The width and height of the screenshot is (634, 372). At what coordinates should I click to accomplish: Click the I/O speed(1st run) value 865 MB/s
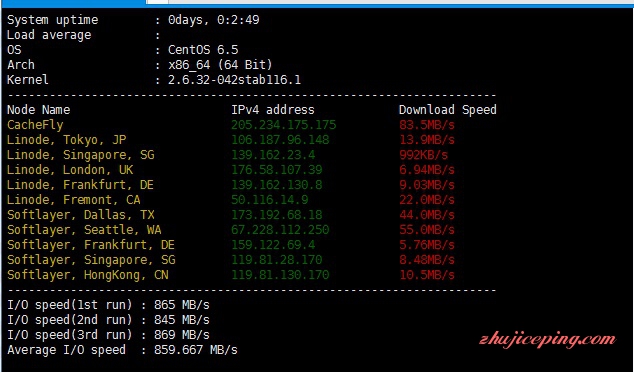(182, 305)
